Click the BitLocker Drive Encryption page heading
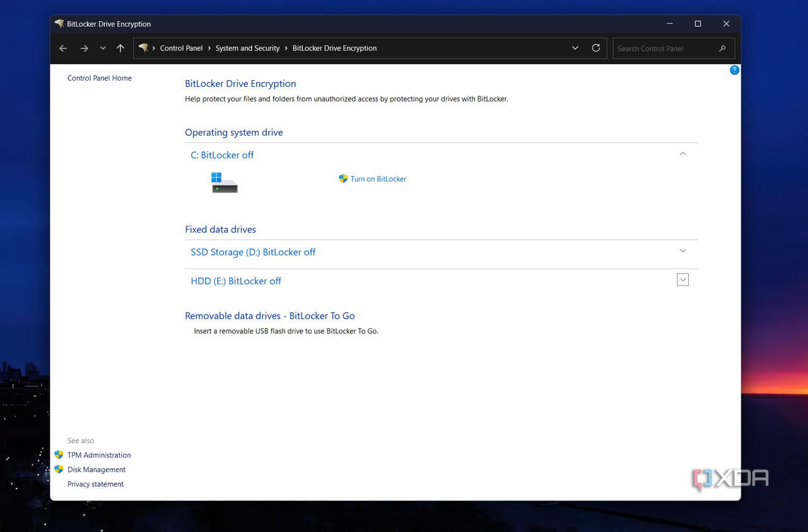This screenshot has width=808, height=532. pos(240,84)
